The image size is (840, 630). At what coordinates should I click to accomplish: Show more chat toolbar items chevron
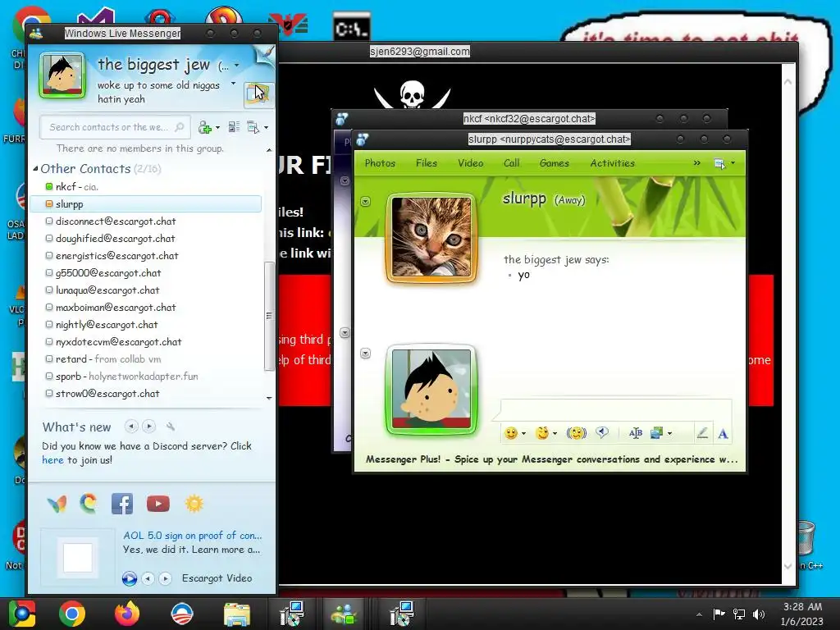pos(697,163)
